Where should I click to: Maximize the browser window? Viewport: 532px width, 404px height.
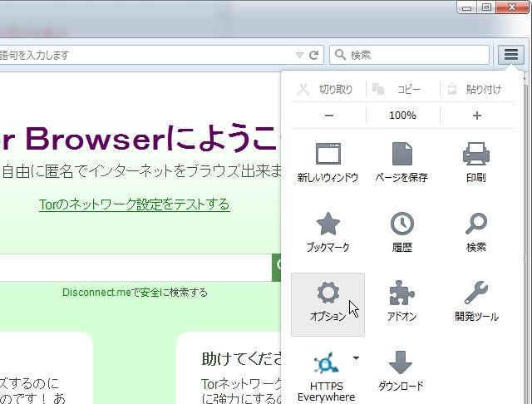click(x=486, y=7)
